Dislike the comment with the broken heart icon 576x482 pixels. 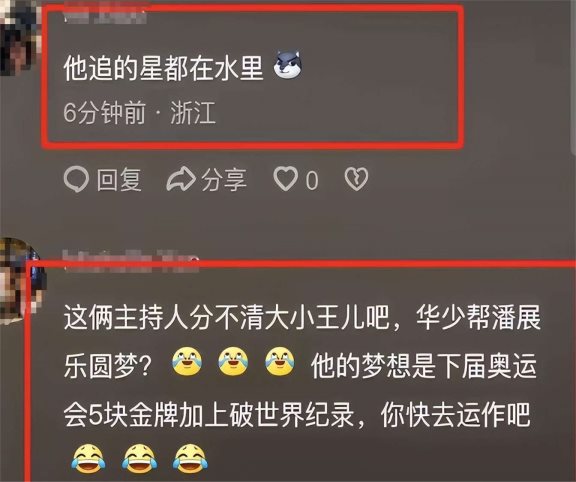tap(356, 179)
